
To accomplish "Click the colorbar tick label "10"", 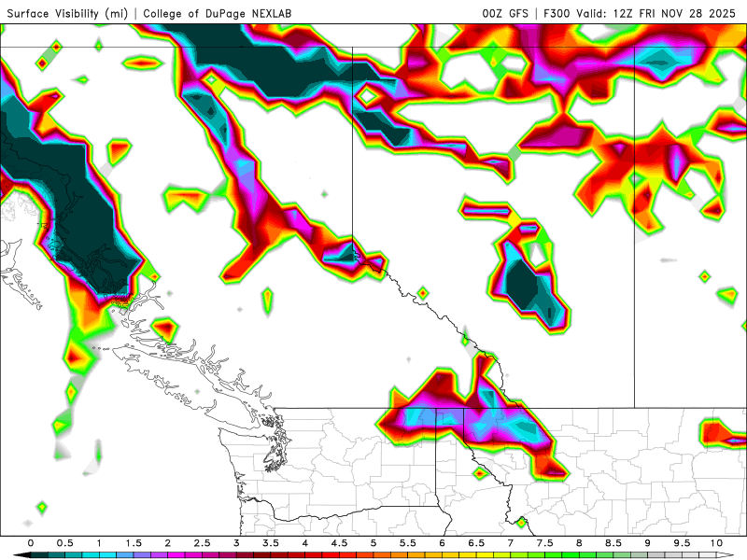I will tap(716, 543).
